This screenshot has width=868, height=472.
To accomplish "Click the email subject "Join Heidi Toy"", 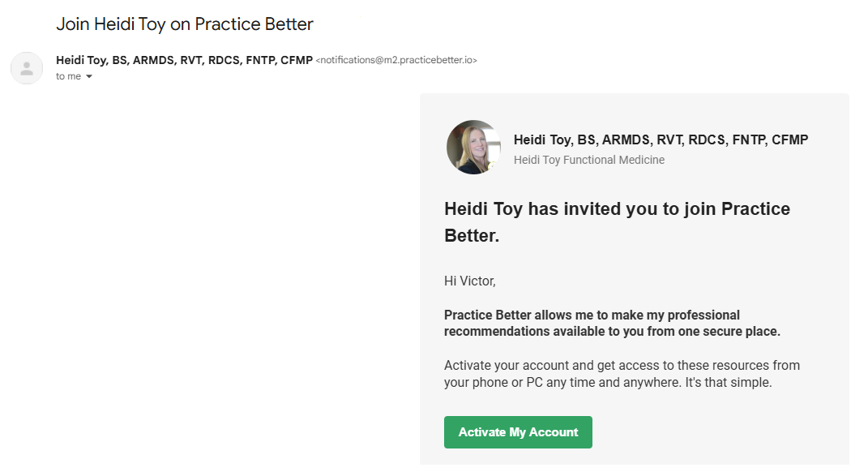I will coord(111,24).
